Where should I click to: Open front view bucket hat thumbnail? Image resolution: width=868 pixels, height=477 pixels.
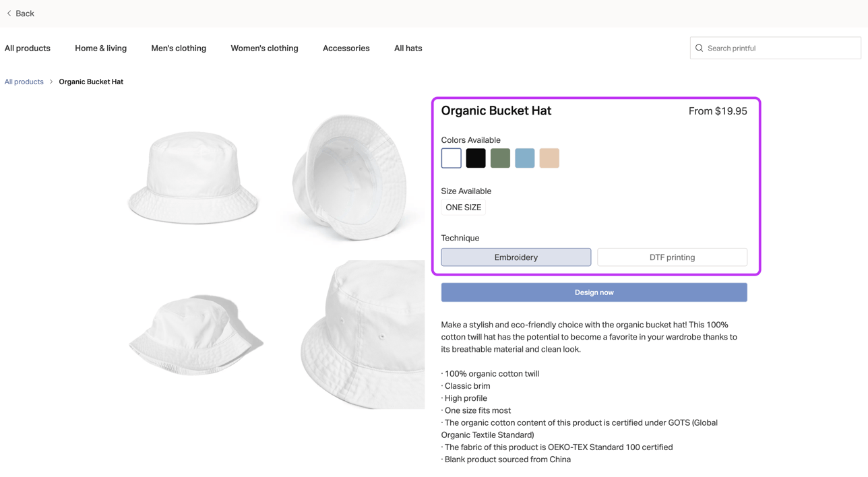point(193,177)
